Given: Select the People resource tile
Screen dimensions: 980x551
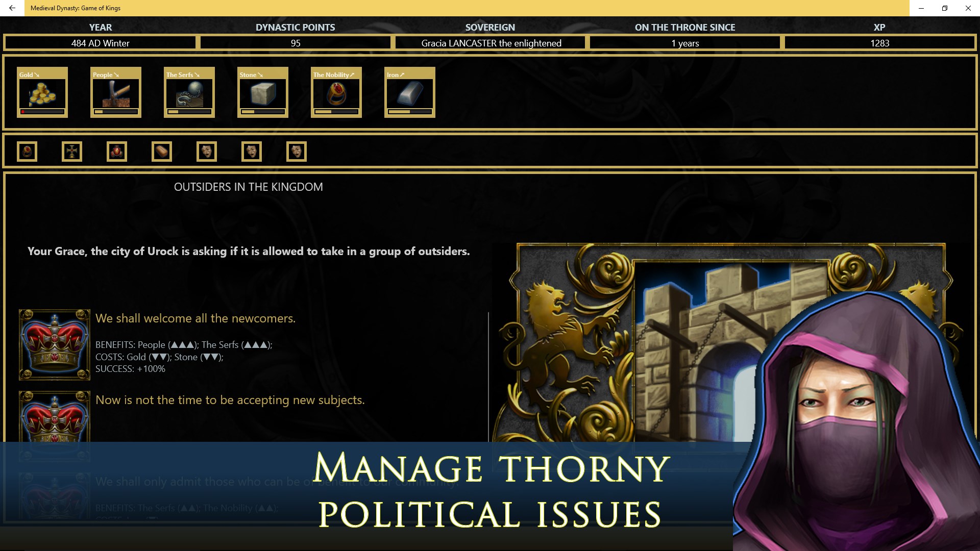Looking at the screenshot, I should [x=116, y=92].
